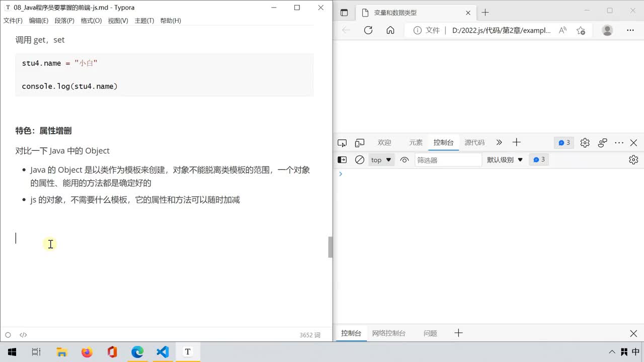This screenshot has width=644, height=362.
Task: Open a new browser tab
Action: point(486,13)
